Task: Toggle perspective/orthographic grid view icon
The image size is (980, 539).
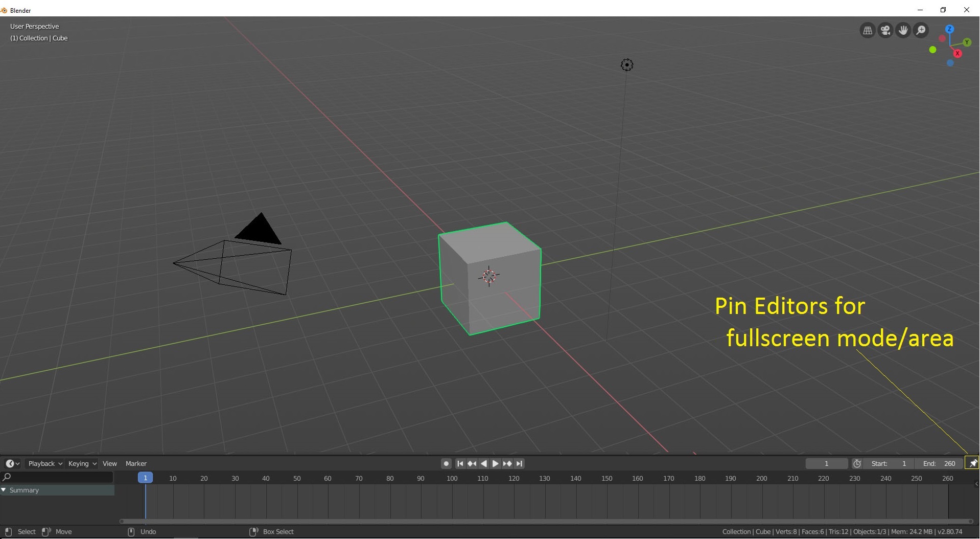Action: click(867, 31)
